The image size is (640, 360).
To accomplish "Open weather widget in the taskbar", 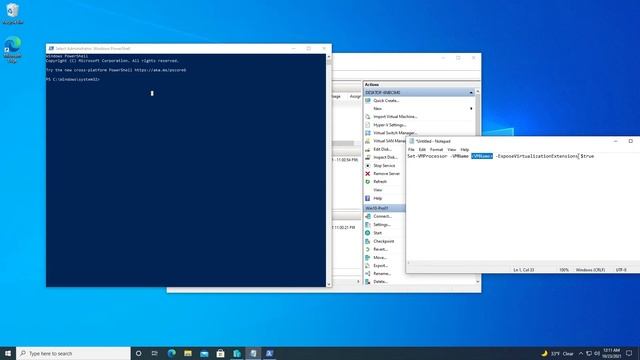I will [558, 353].
